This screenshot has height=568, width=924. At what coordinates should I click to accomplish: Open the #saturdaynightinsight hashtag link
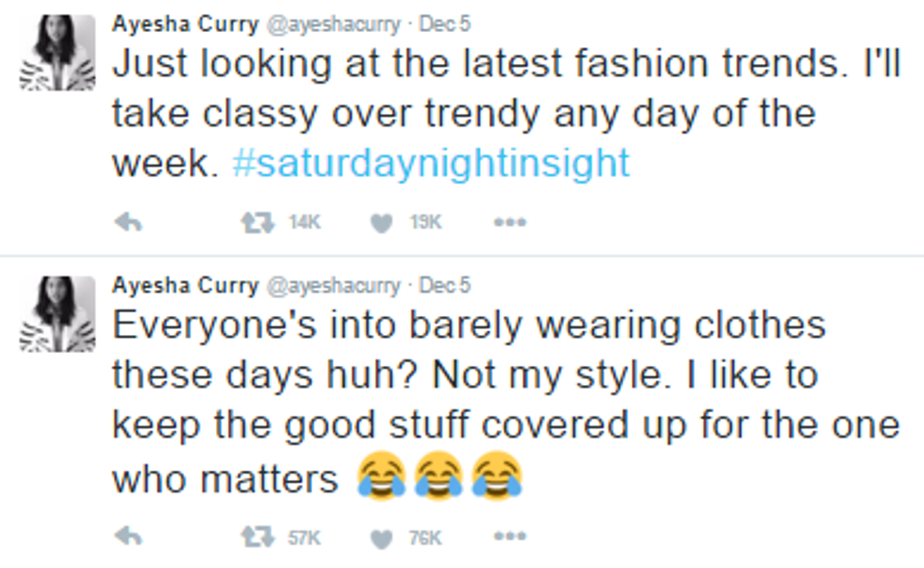[430, 163]
